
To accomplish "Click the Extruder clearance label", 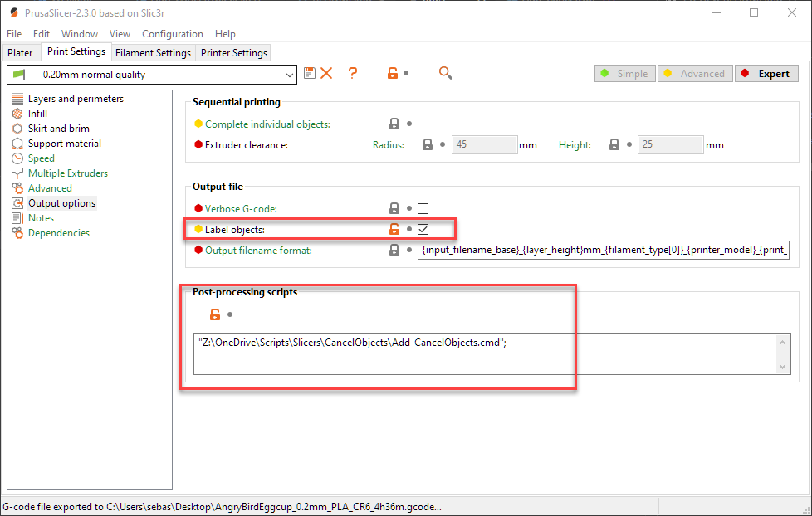I will 247,145.
